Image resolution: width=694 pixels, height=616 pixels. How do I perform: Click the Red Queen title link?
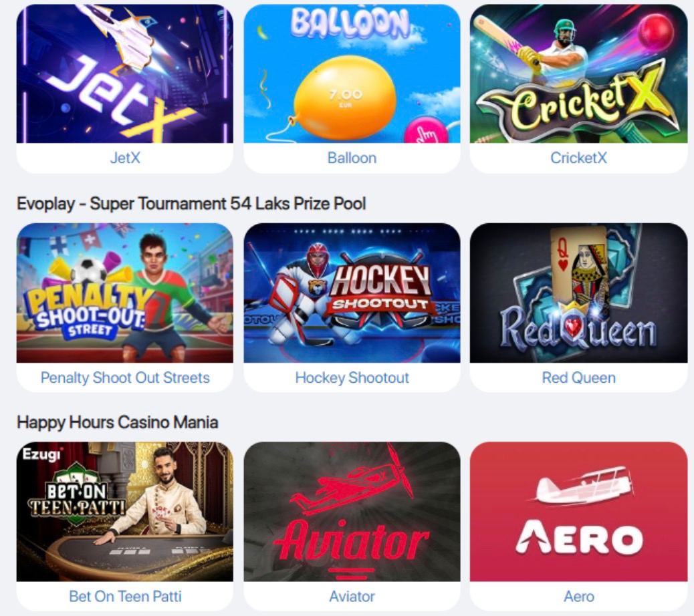(x=578, y=377)
